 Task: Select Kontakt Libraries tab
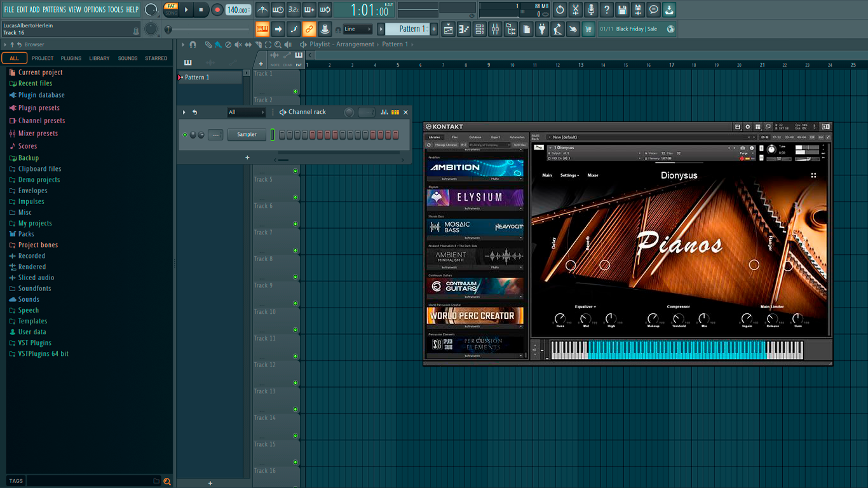pos(435,137)
